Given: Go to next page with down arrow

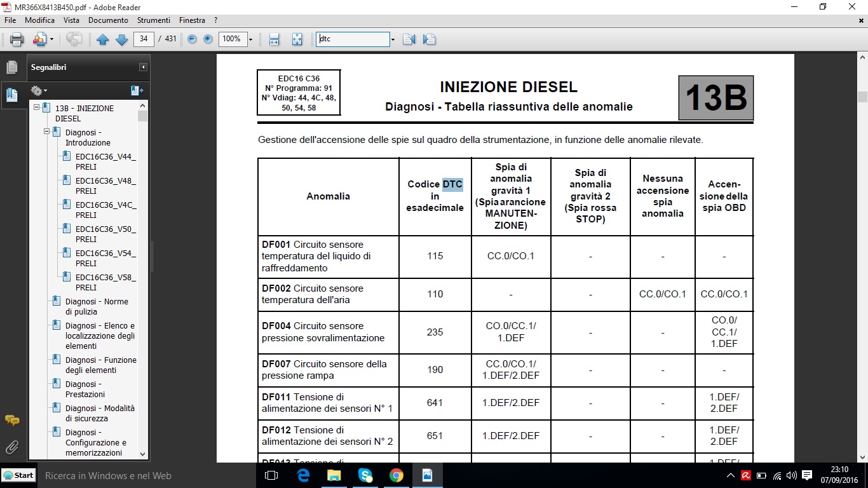Looking at the screenshot, I should pyautogui.click(x=121, y=39).
